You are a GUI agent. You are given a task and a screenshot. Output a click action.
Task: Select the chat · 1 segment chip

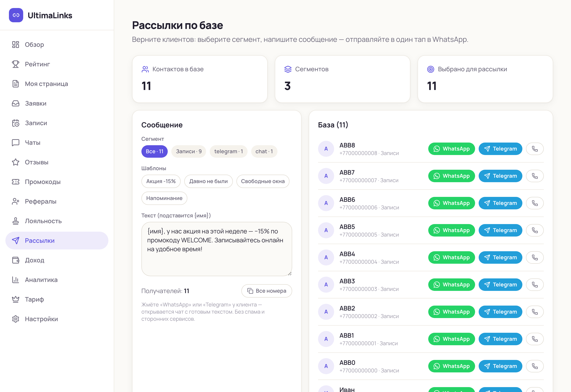tap(264, 151)
